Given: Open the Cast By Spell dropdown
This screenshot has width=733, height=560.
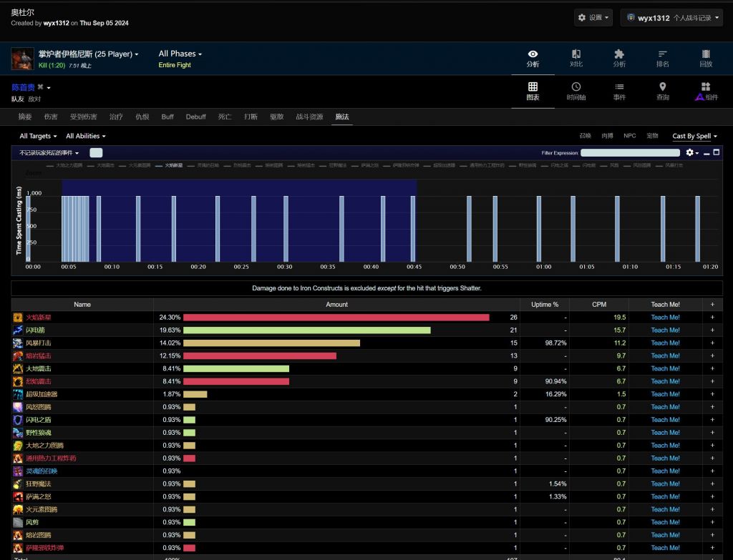Looking at the screenshot, I should 694,136.
